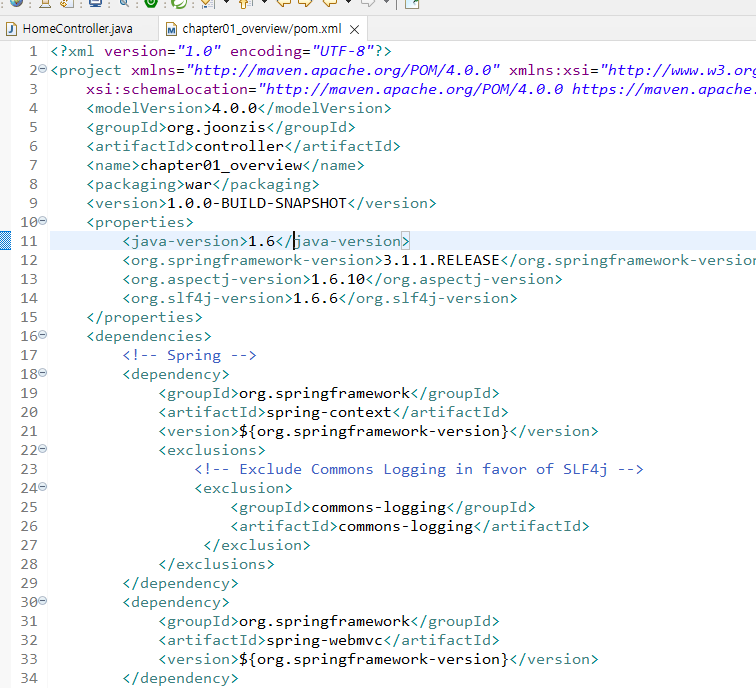Collapse the properties block at line 10
Viewport: 756px width, 688px height.
point(42,221)
